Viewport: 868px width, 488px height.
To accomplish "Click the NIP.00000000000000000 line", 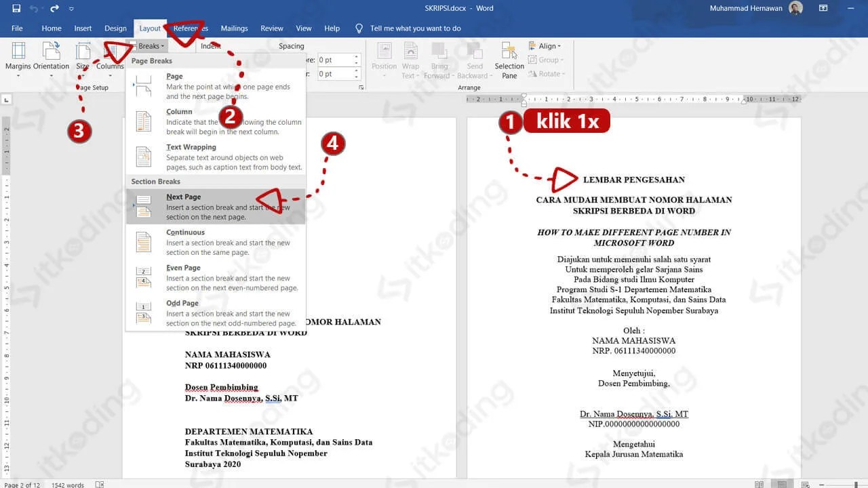I will (634, 424).
